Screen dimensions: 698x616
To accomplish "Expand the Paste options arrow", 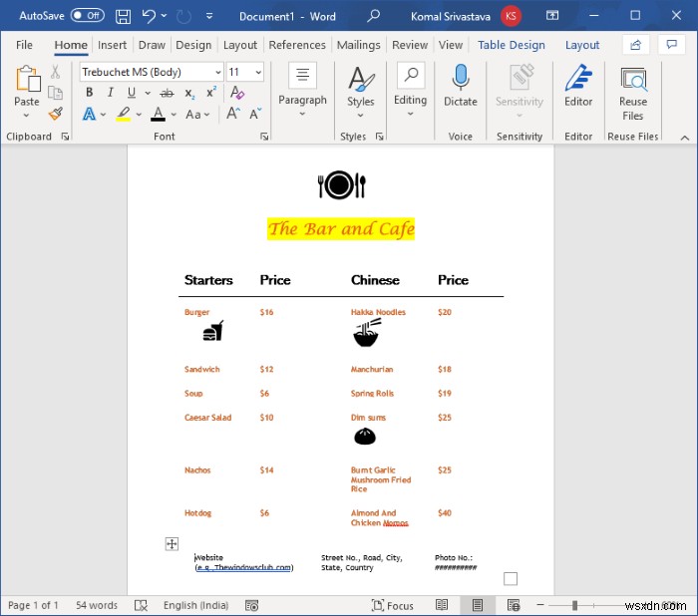I will pyautogui.click(x=26, y=116).
